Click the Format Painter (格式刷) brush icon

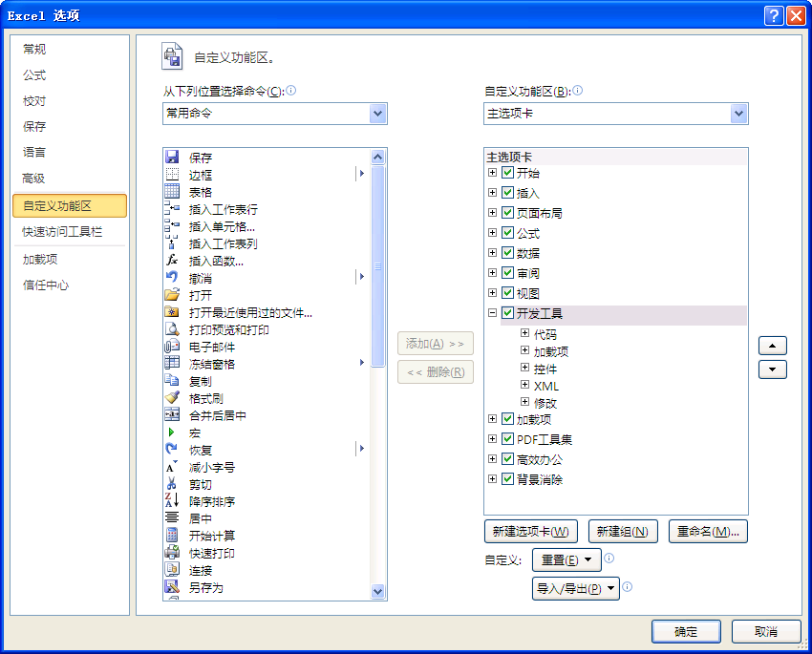(172, 397)
